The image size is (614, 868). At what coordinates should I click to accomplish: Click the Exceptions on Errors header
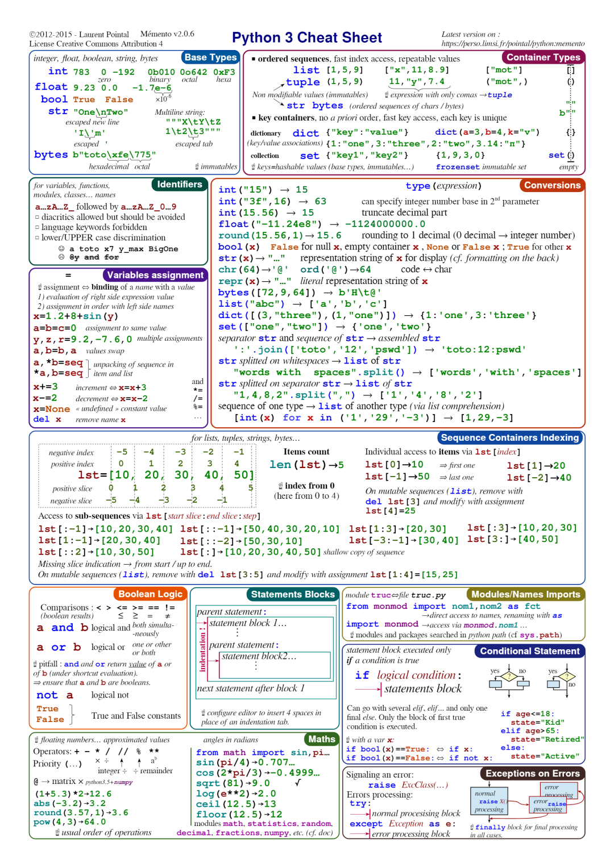pos(533,773)
